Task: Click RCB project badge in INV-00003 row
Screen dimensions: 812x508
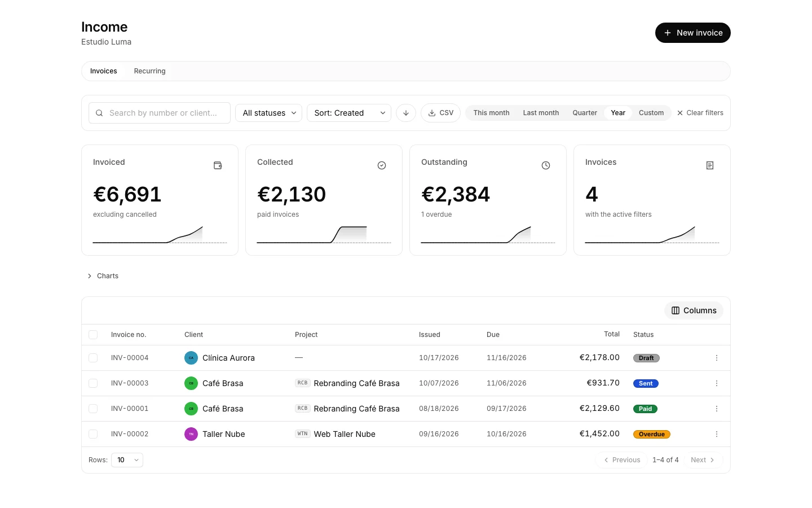Action: [x=303, y=383]
